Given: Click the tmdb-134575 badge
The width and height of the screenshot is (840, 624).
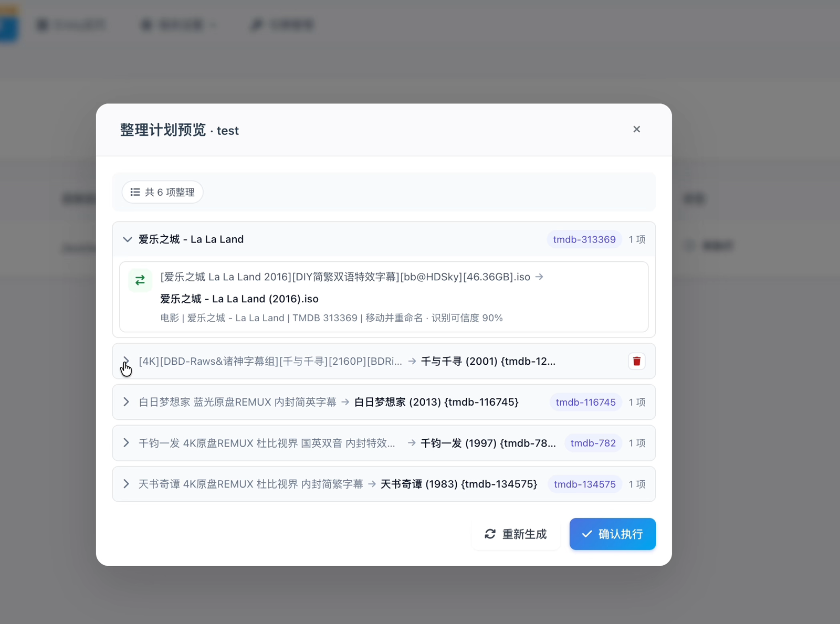Looking at the screenshot, I should [x=584, y=484].
